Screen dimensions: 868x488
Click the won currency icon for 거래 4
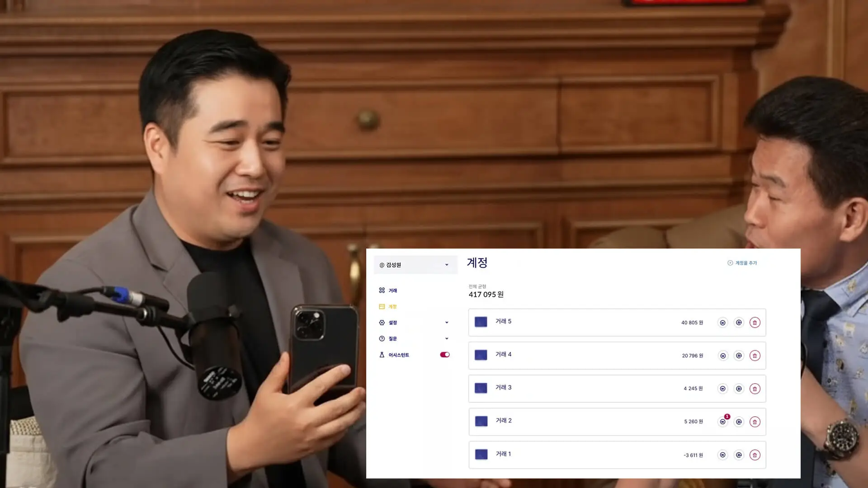click(723, 356)
